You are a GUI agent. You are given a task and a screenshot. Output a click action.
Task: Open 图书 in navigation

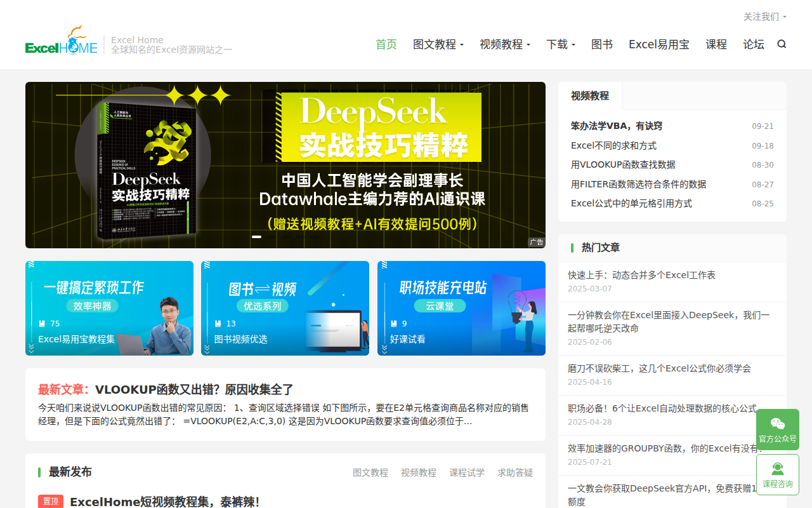pyautogui.click(x=602, y=44)
